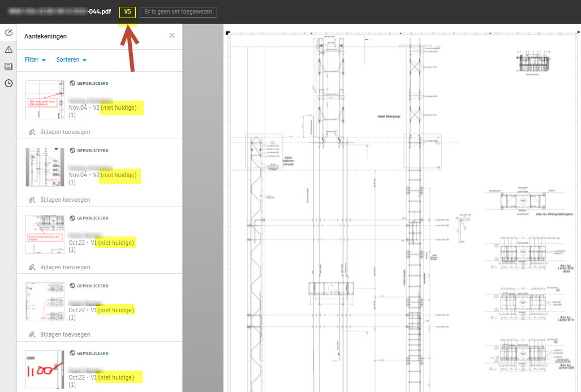Click the globe icon on fifth markup
Image resolution: width=581 pixels, height=392 pixels.
(x=72, y=353)
